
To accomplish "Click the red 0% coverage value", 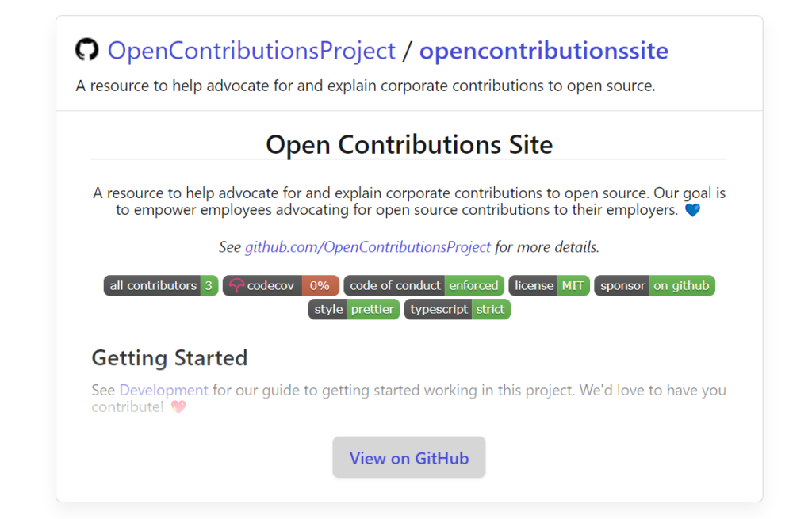I will (320, 286).
